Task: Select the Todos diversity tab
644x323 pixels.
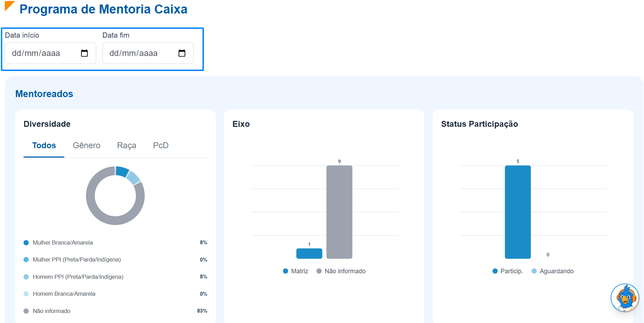Action: pyautogui.click(x=44, y=145)
